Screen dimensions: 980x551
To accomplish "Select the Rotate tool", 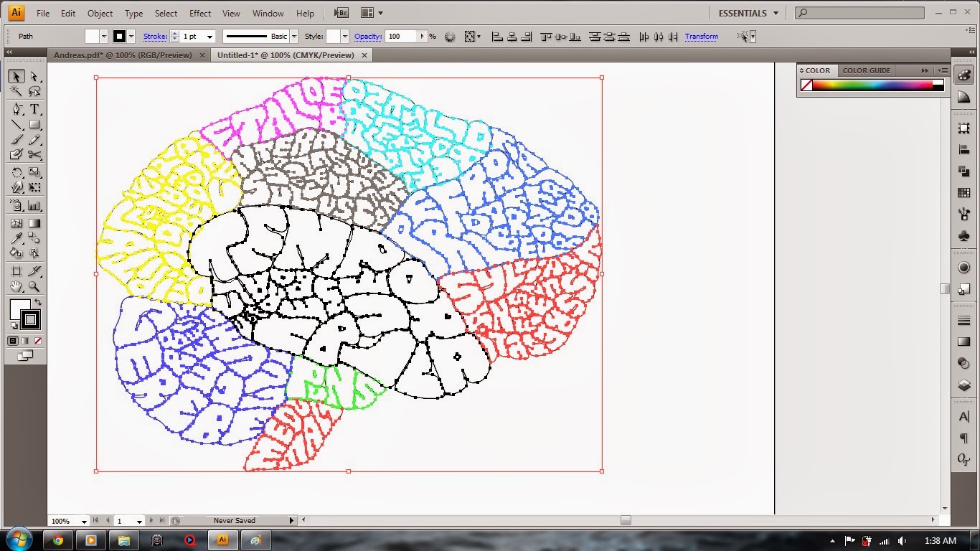I will 16,172.
